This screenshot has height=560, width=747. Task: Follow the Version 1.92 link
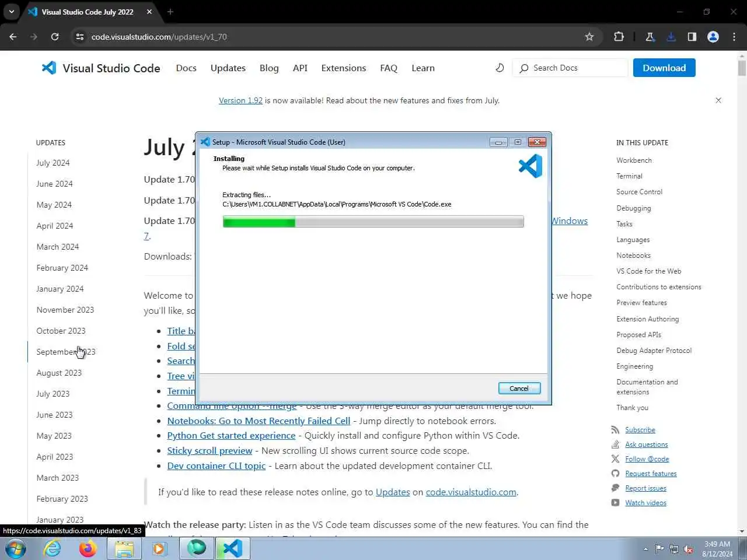(x=240, y=100)
